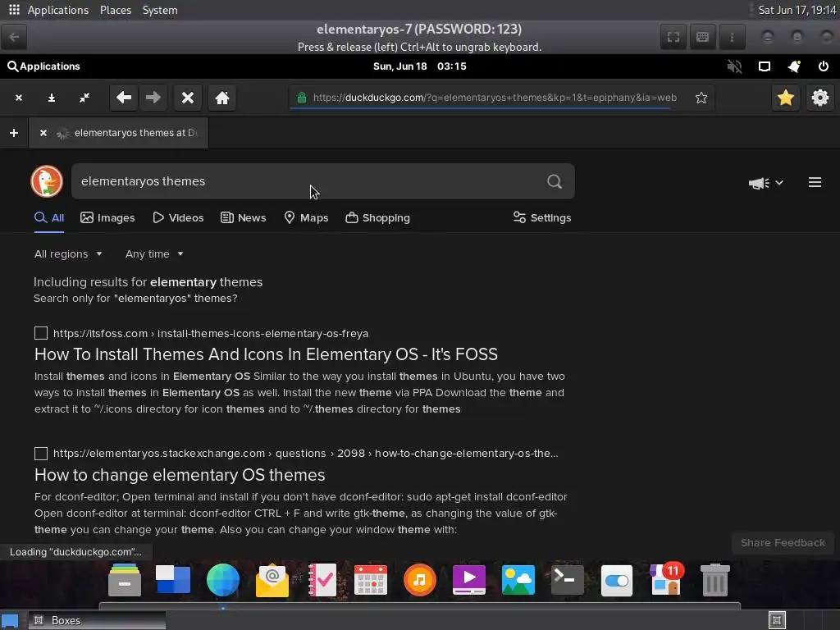Launch Terminal from the dock
This screenshot has height=630, width=840.
(x=568, y=580)
